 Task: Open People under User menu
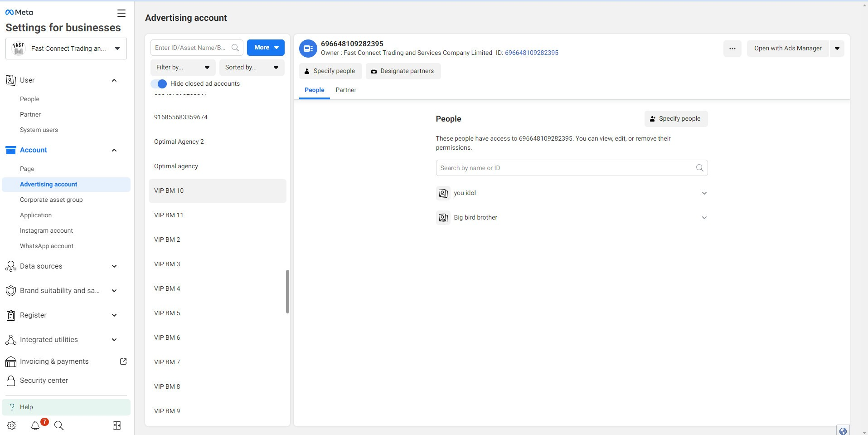point(29,99)
